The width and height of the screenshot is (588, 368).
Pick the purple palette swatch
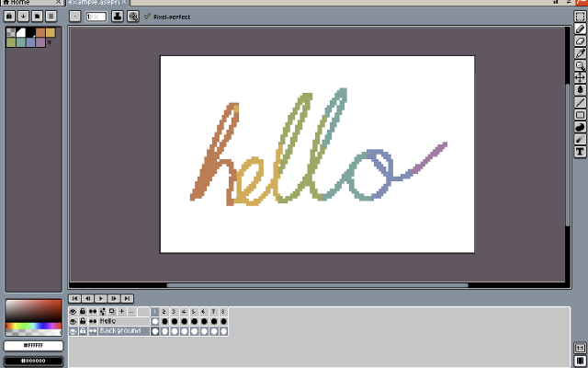coord(40,42)
